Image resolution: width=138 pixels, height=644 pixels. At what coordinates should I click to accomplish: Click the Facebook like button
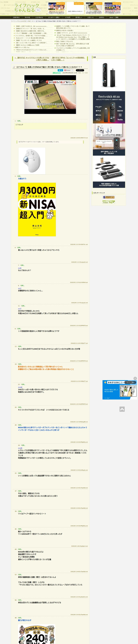[x=61, y=70]
